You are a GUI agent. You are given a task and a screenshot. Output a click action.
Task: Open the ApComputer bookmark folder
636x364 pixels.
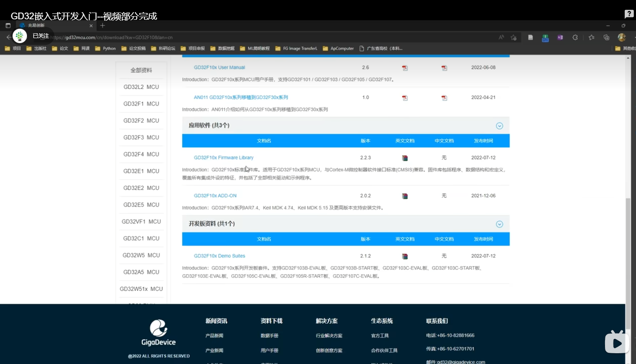click(338, 48)
